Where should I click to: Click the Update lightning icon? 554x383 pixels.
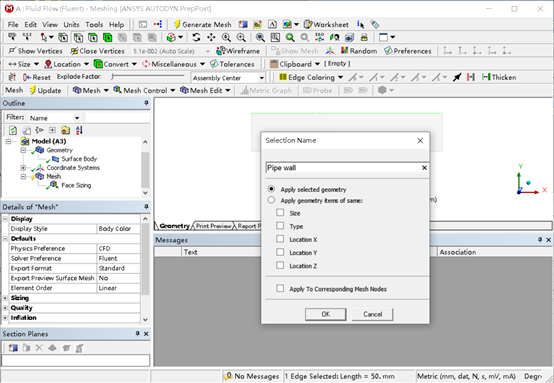[x=33, y=90]
